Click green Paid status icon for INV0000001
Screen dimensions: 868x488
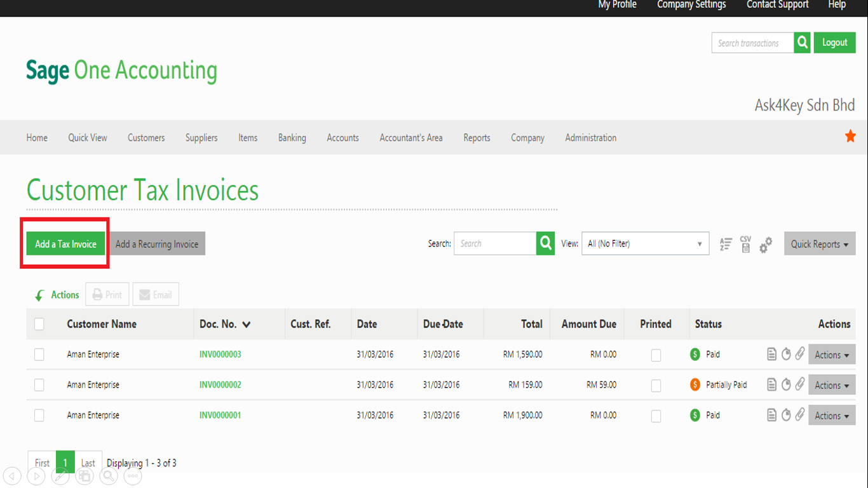point(695,416)
